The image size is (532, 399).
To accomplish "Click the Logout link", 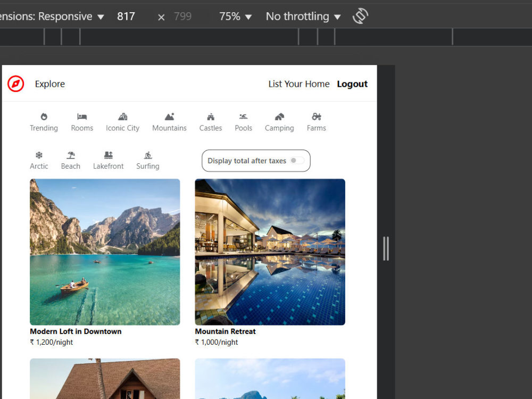I will [352, 84].
